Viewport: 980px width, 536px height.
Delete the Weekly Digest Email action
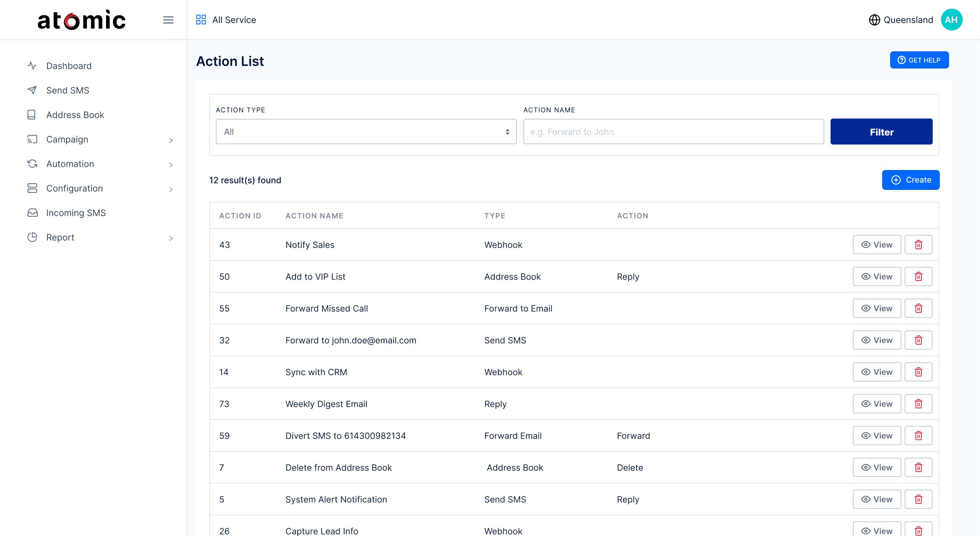click(918, 404)
